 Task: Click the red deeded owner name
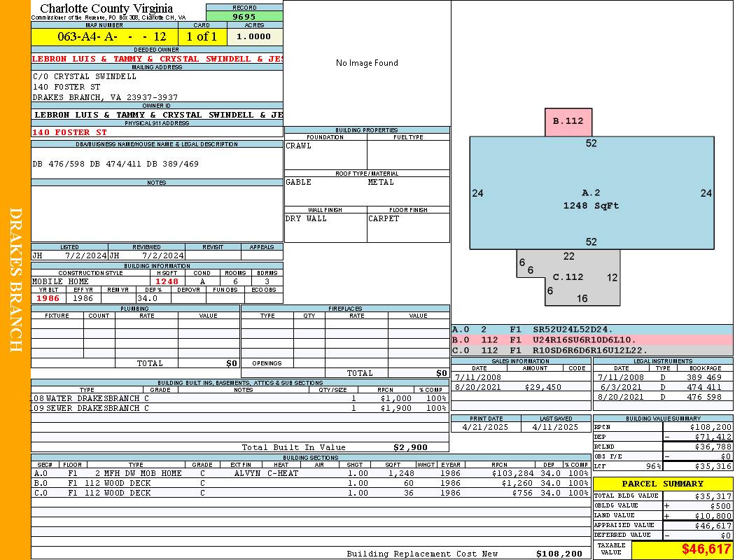point(157,59)
